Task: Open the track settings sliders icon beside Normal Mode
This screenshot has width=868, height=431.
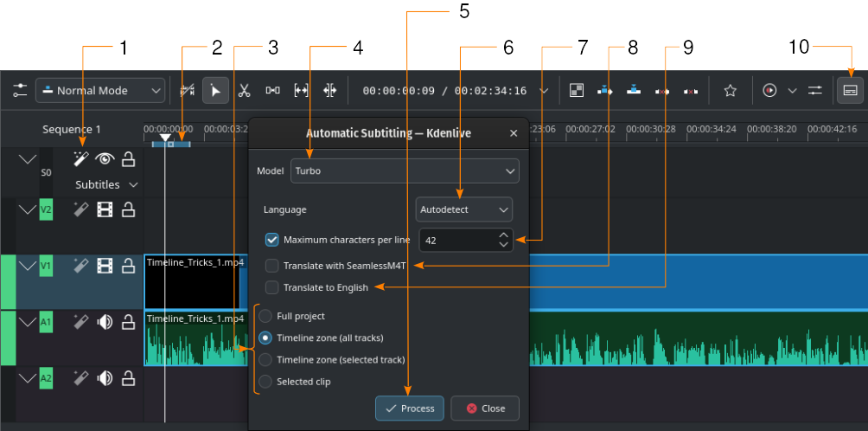Action: pos(20,90)
